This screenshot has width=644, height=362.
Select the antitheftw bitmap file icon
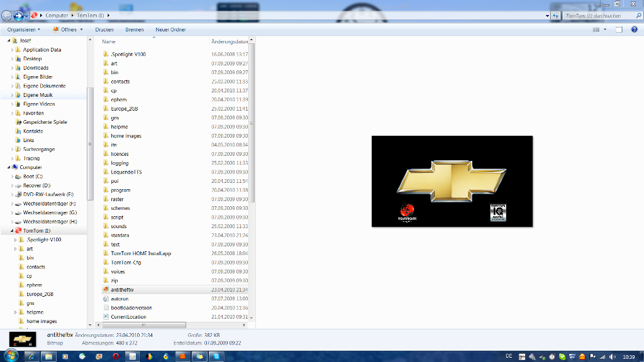[106, 289]
